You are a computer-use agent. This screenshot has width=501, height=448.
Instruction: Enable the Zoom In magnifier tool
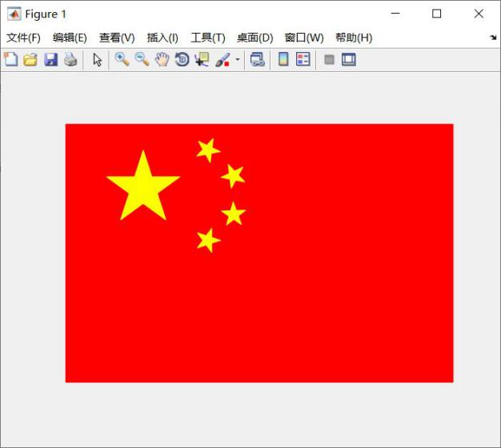[122, 59]
